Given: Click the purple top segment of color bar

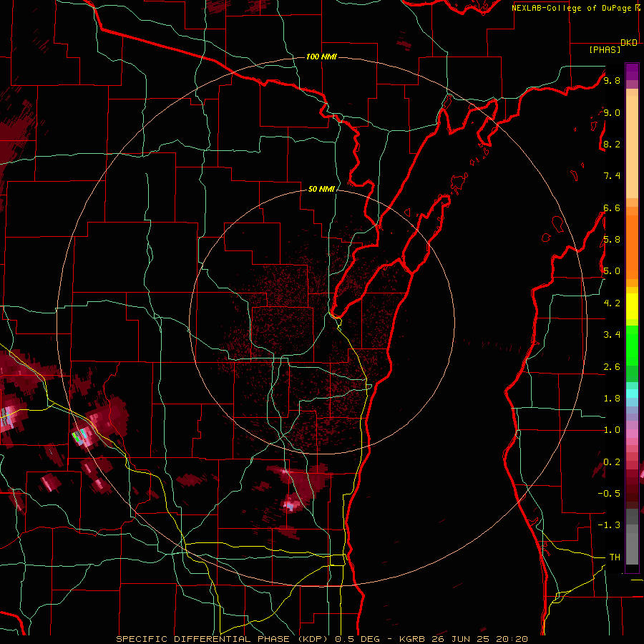Looking at the screenshot, I should click(x=632, y=72).
